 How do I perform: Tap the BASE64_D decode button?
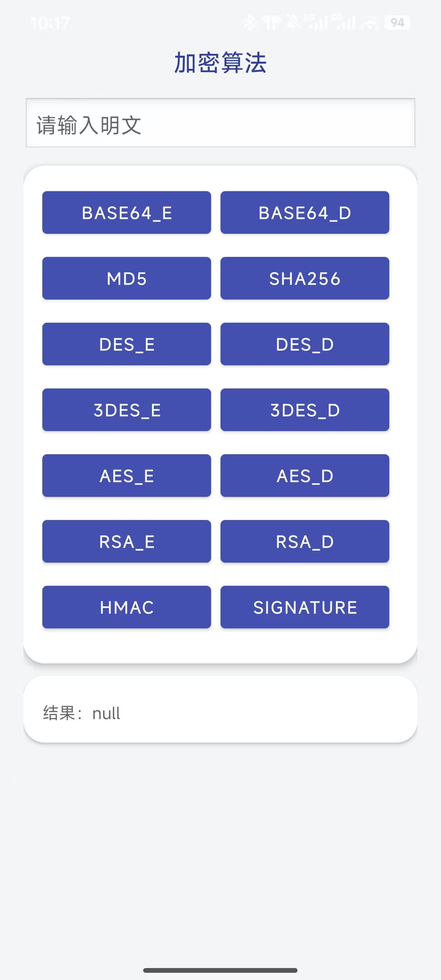click(x=305, y=212)
